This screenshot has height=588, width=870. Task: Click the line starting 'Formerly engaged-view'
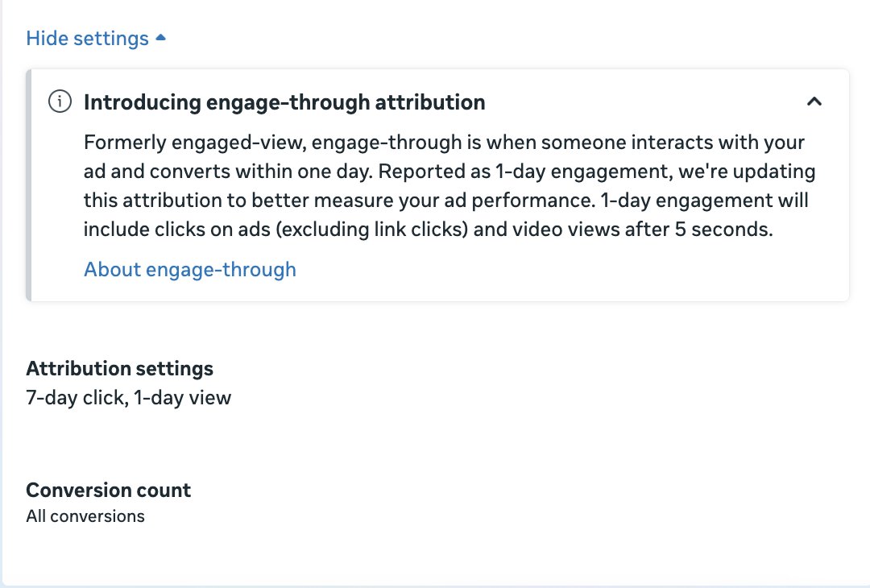click(x=444, y=143)
